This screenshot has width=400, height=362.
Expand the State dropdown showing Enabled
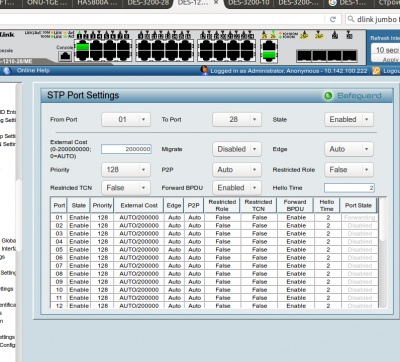(349, 119)
